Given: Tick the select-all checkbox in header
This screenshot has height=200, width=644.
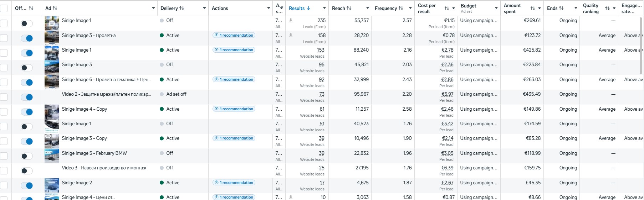Looking at the screenshot, I should pos(4,8).
